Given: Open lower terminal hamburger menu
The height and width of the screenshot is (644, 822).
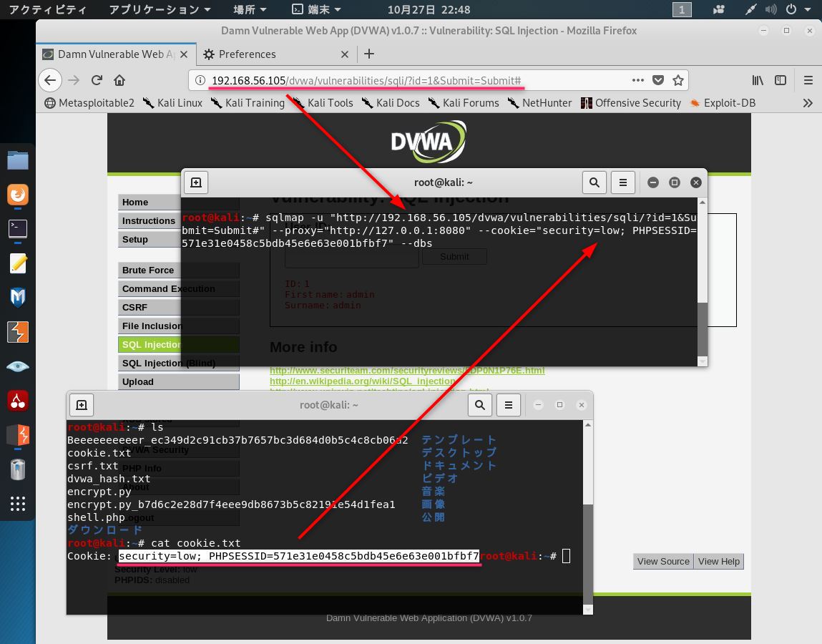Looking at the screenshot, I should (509, 405).
